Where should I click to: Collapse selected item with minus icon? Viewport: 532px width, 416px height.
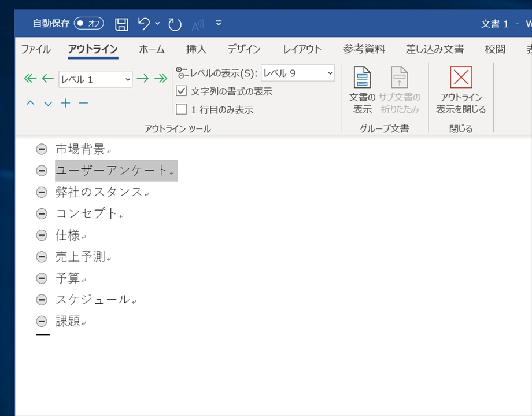coord(83,103)
